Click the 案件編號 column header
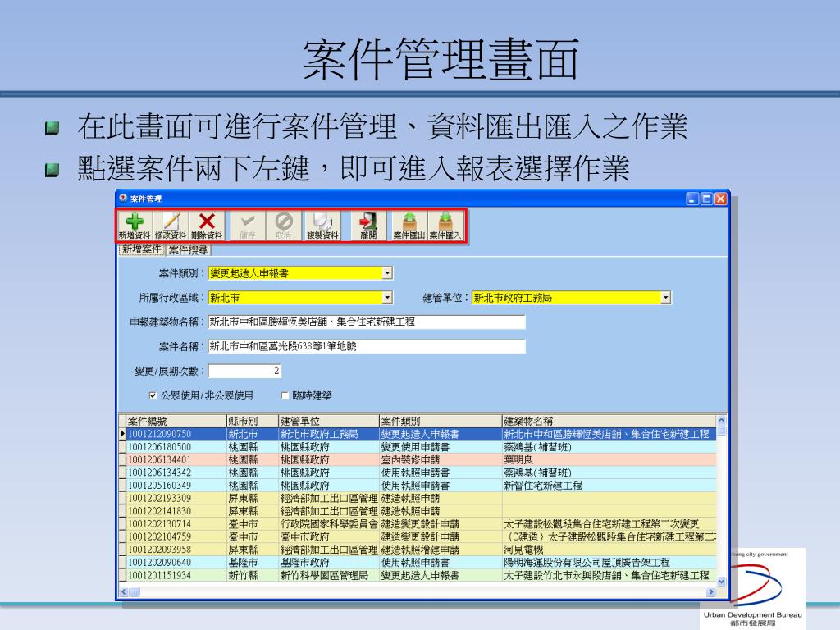The height and width of the screenshot is (630, 840). click(x=176, y=421)
